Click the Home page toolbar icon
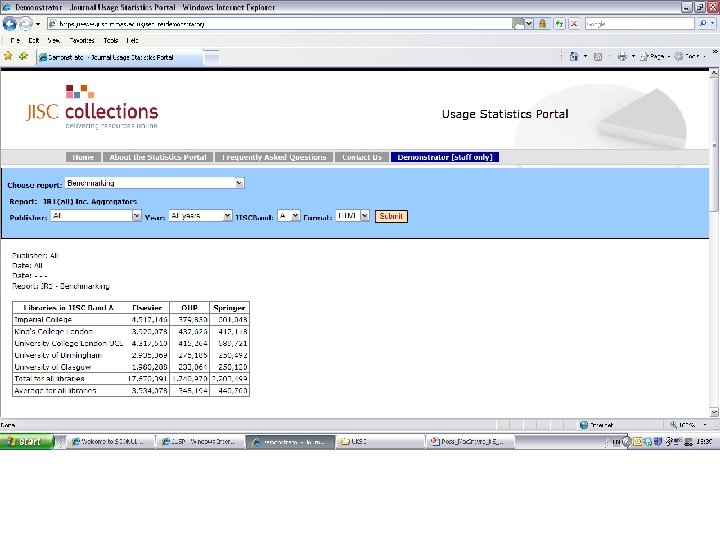 pos(574,56)
